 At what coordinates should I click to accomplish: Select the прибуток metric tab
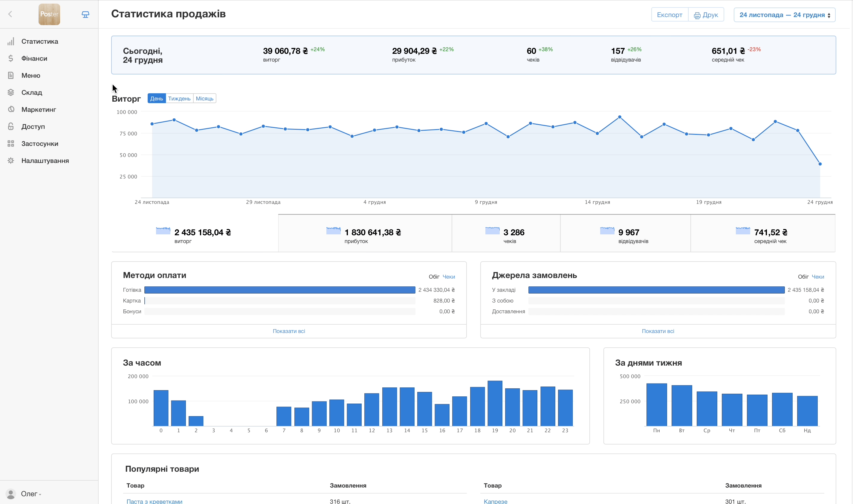(x=365, y=234)
